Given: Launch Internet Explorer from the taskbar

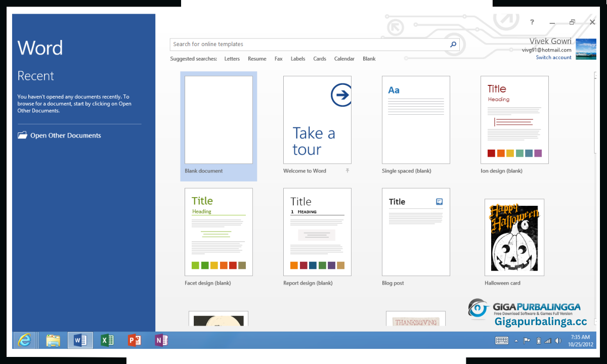Looking at the screenshot, I should 24,340.
